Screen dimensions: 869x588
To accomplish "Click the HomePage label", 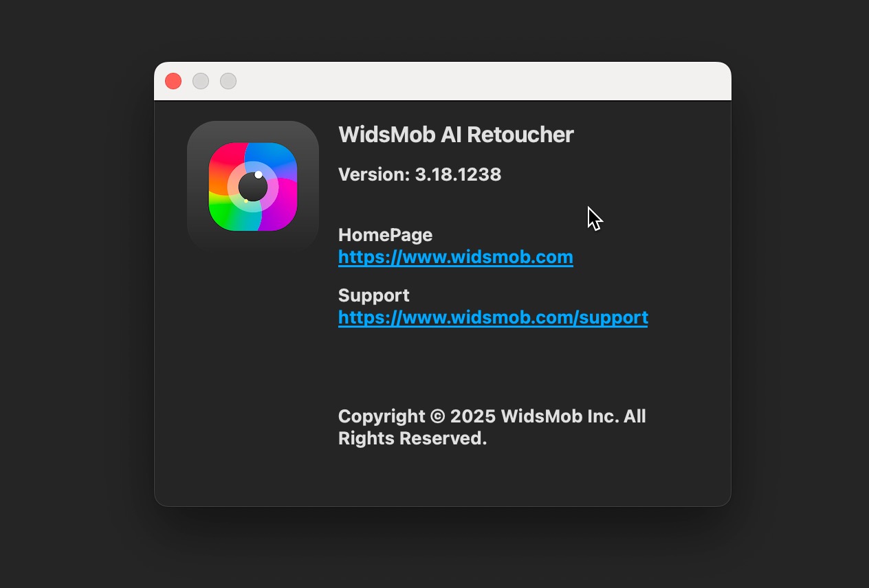I will pyautogui.click(x=385, y=235).
